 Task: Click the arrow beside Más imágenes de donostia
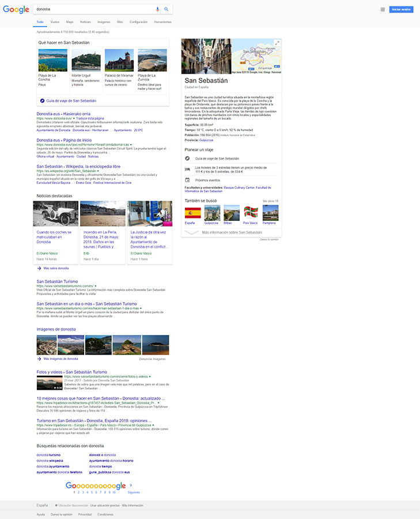click(x=39, y=359)
